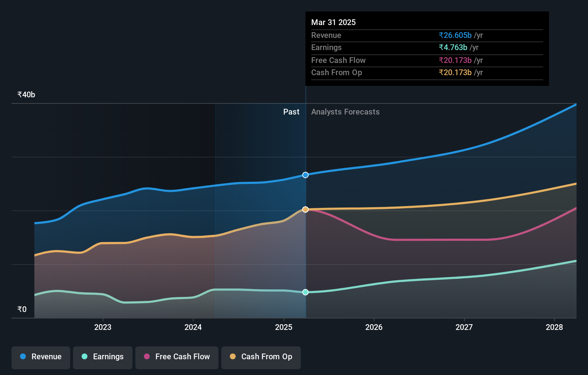This screenshot has width=588, height=375.
Task: Toggle the Free Cash Flow legend button
Action: click(177, 357)
